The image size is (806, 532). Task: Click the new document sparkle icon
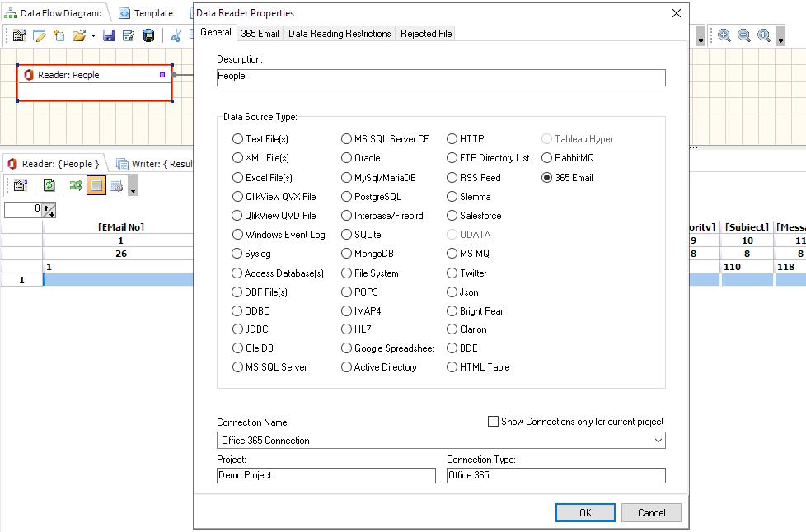(59, 35)
